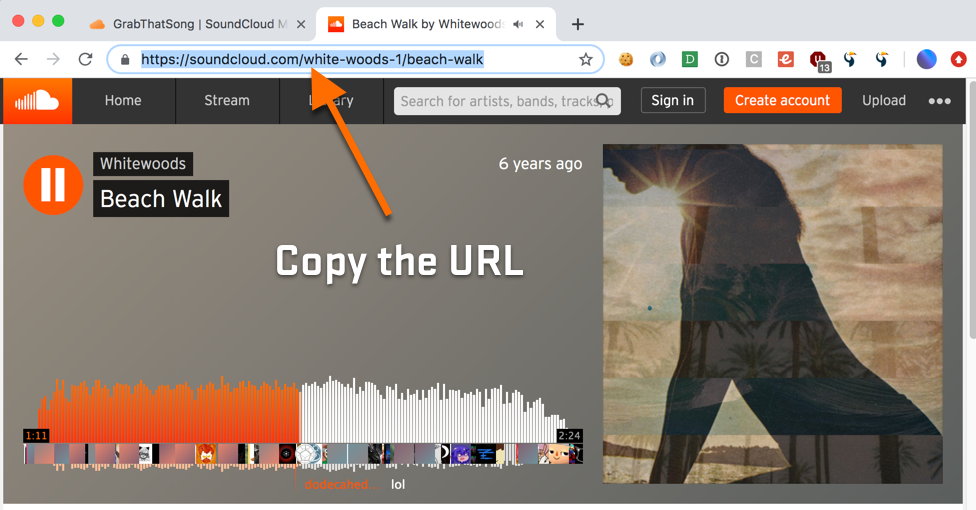This screenshot has width=976, height=510.
Task: Click the blue profile avatar
Action: (926, 59)
